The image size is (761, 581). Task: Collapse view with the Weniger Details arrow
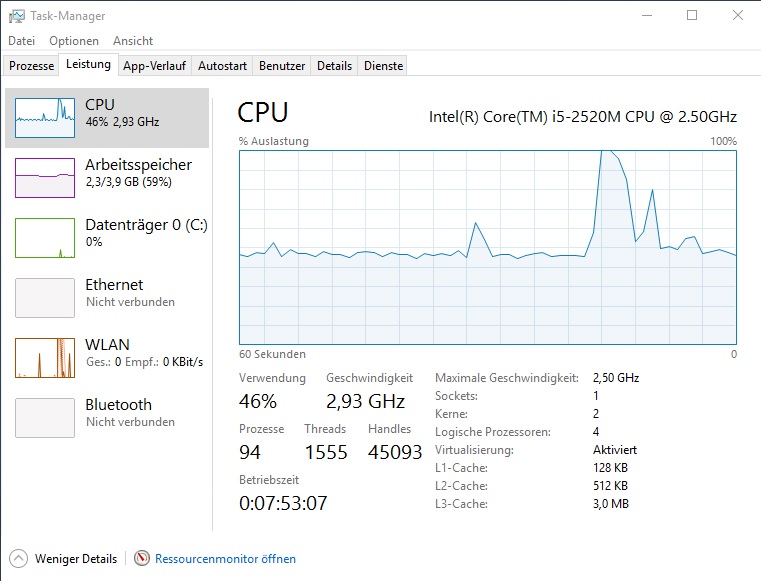pos(18,558)
